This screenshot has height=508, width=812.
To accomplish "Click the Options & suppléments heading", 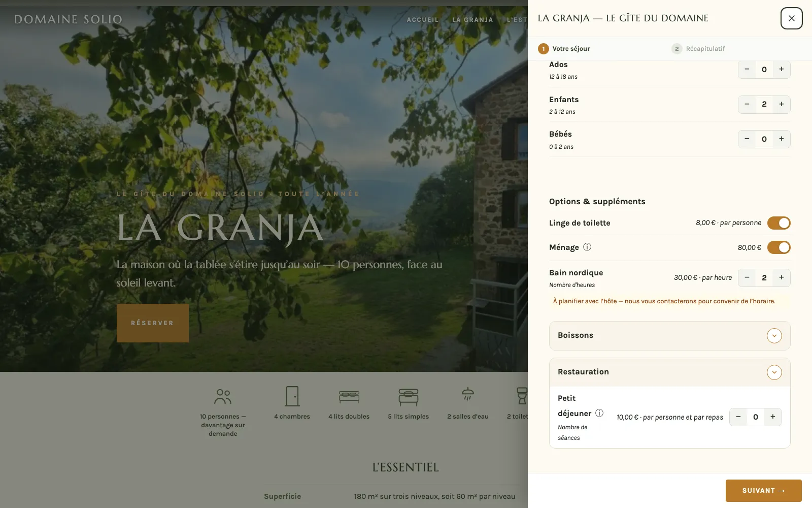I will pos(597,202).
